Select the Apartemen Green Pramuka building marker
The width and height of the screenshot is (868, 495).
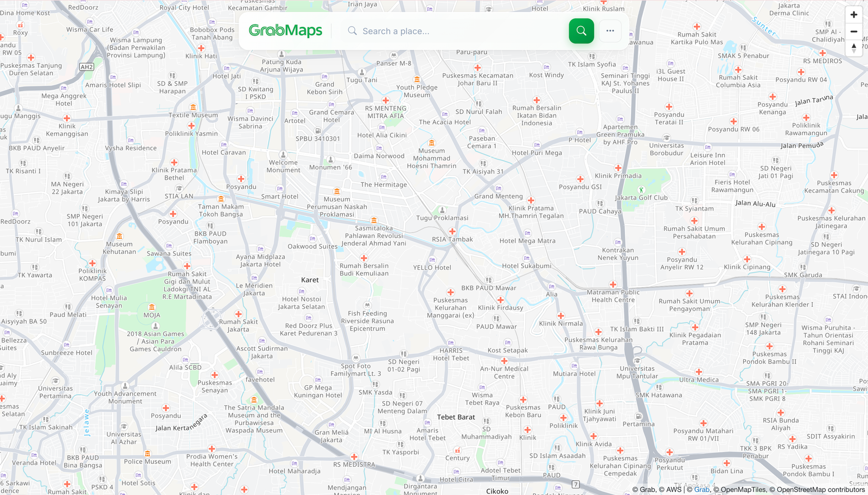click(620, 119)
